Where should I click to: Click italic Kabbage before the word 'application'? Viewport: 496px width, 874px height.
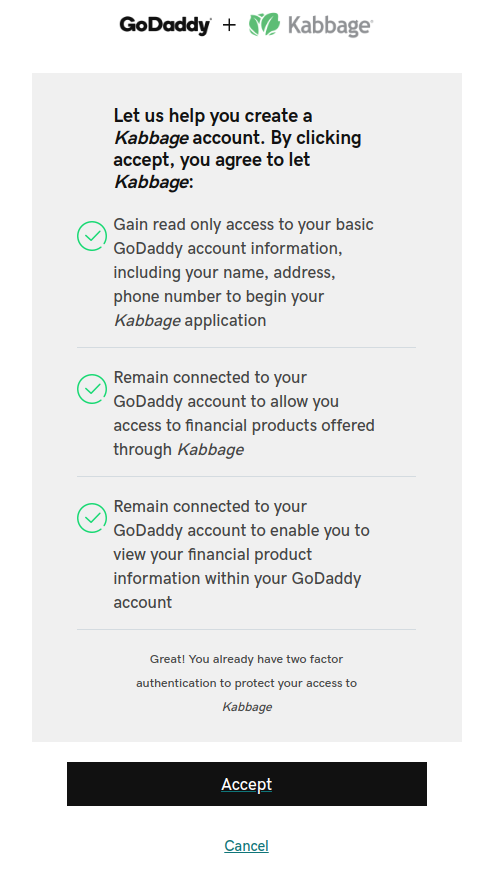coord(147,321)
